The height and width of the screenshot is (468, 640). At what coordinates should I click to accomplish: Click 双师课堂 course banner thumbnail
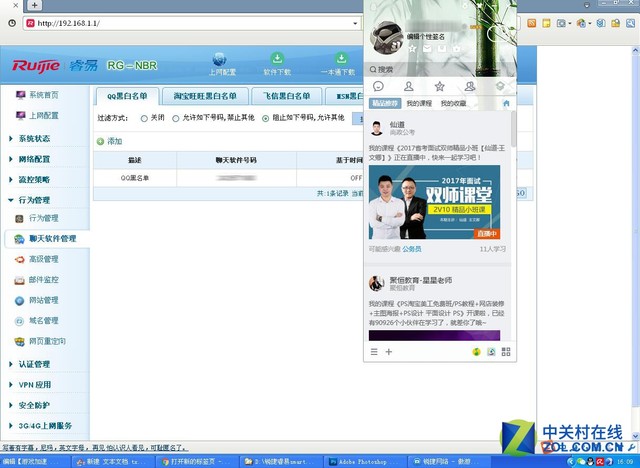pyautogui.click(x=434, y=202)
